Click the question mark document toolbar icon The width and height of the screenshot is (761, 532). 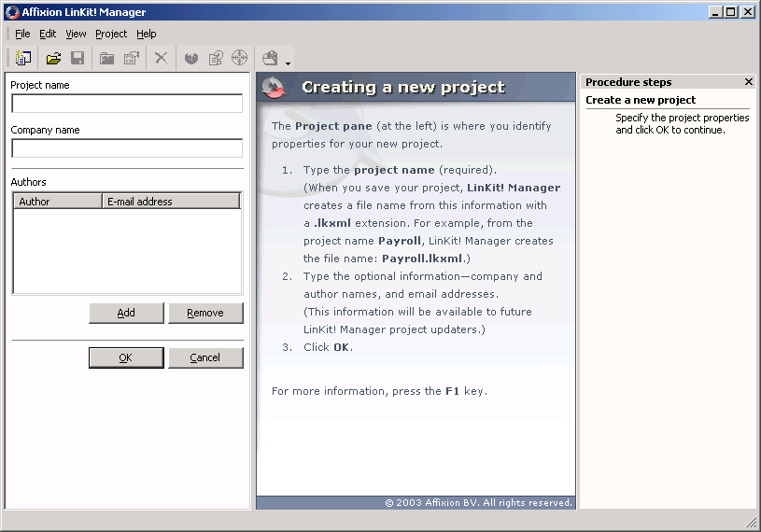tap(216, 58)
